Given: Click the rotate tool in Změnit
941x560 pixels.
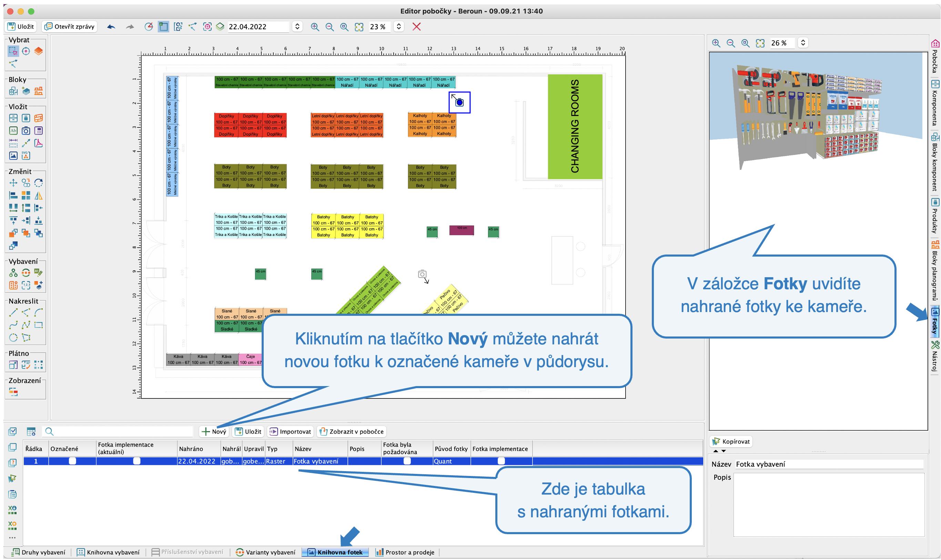Looking at the screenshot, I should tap(39, 183).
